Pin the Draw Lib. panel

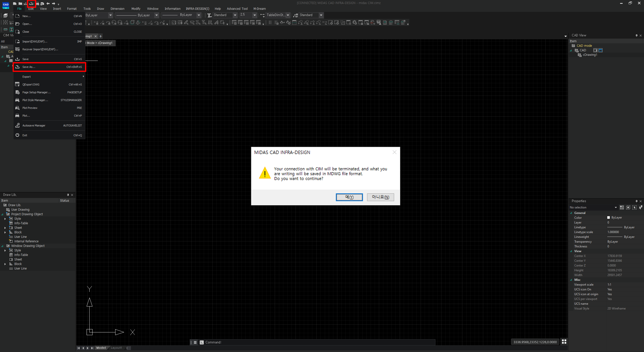point(68,195)
